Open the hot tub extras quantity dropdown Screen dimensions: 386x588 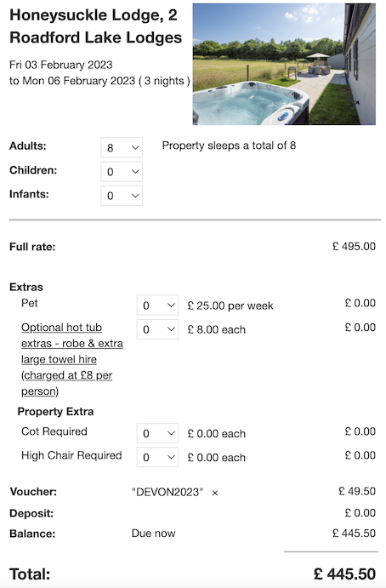tap(157, 329)
